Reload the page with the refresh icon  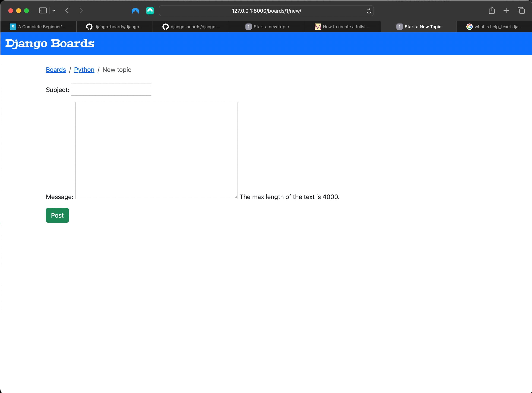coord(369,11)
